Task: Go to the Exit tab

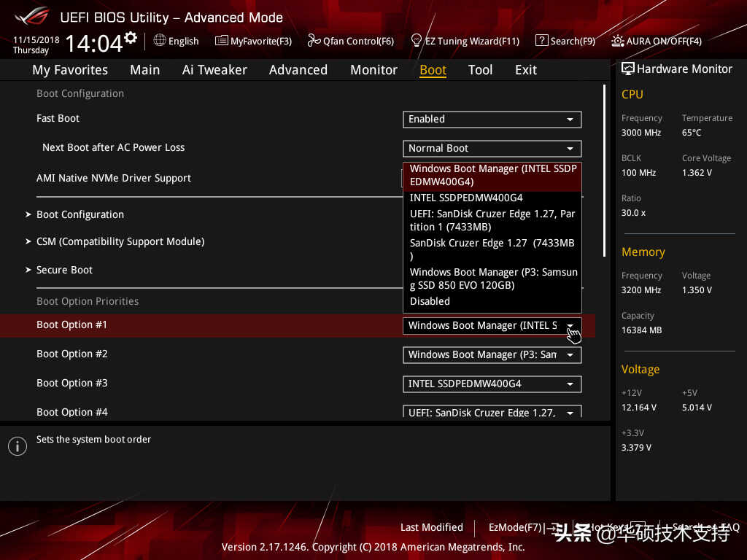Action: (x=526, y=70)
